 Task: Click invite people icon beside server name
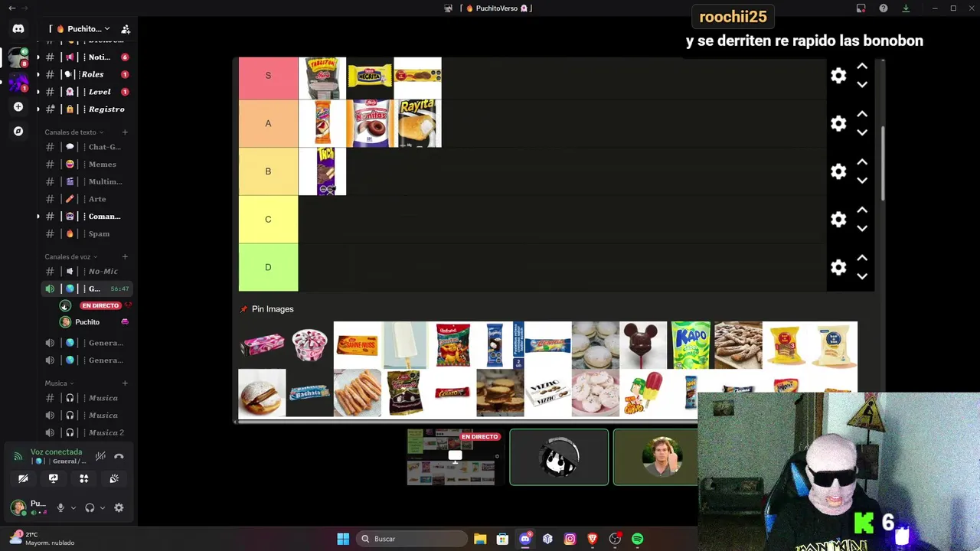tap(126, 29)
